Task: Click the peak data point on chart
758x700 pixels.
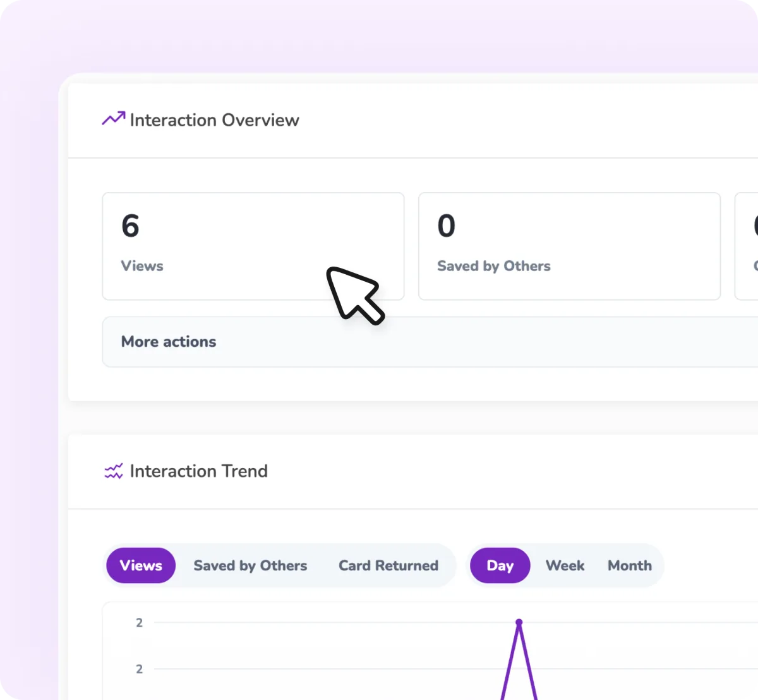Action: click(519, 622)
